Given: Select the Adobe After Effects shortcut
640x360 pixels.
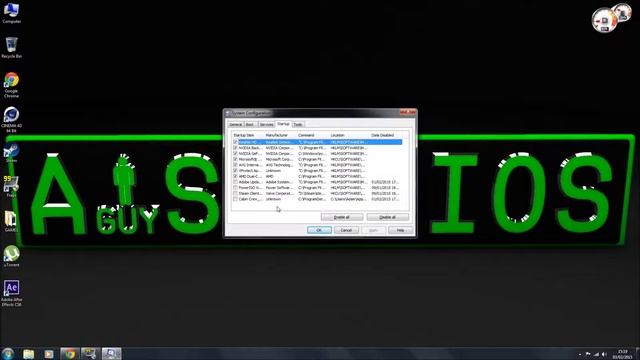Looking at the screenshot, I should pyautogui.click(x=11, y=293).
